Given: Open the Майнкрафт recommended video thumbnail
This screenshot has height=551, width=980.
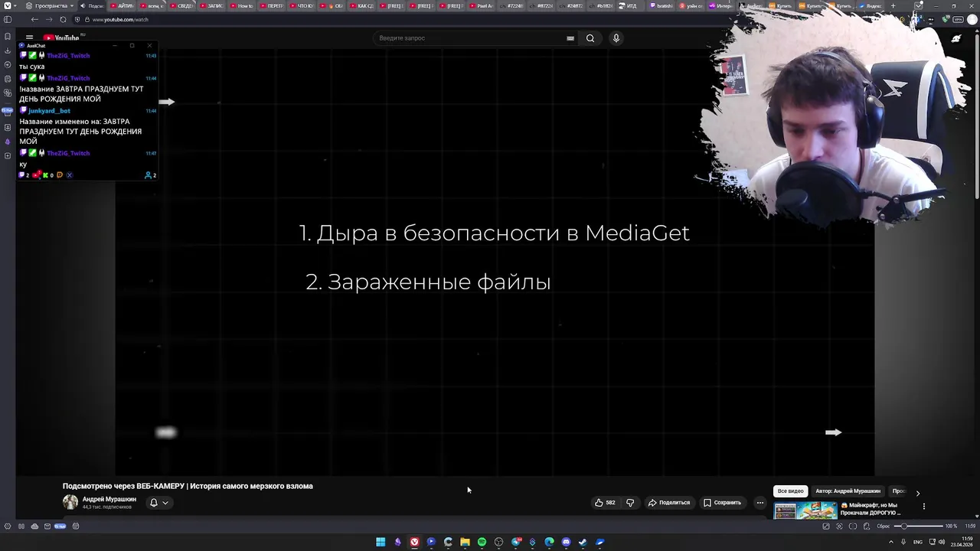Looking at the screenshot, I should 805,510.
